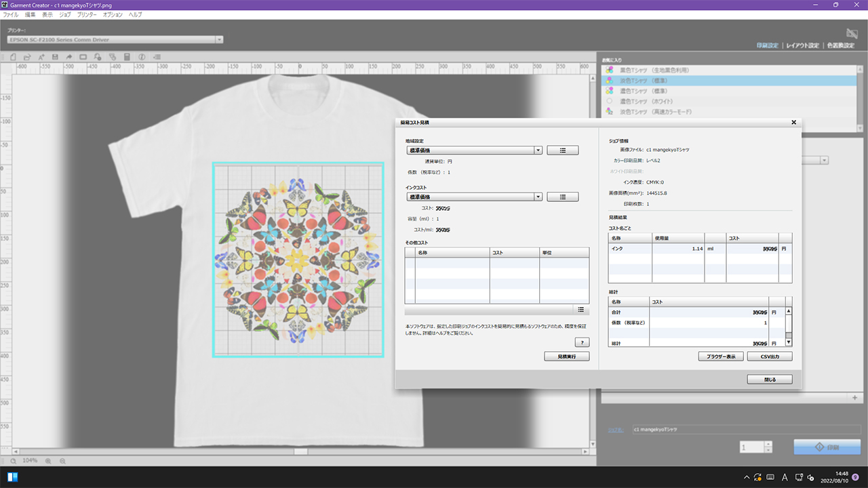The height and width of the screenshot is (488, 868).
Task: Click the list icon below その他コスト table
Action: coord(581,310)
